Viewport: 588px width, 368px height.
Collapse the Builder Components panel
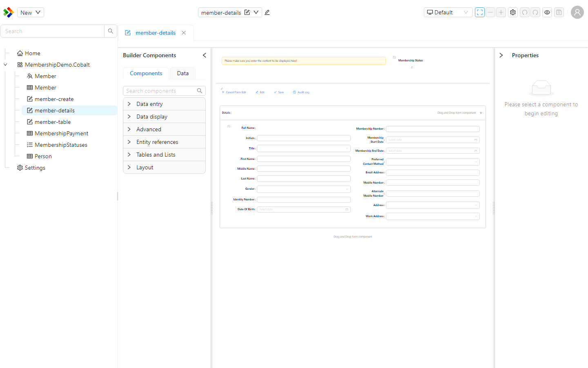point(204,55)
